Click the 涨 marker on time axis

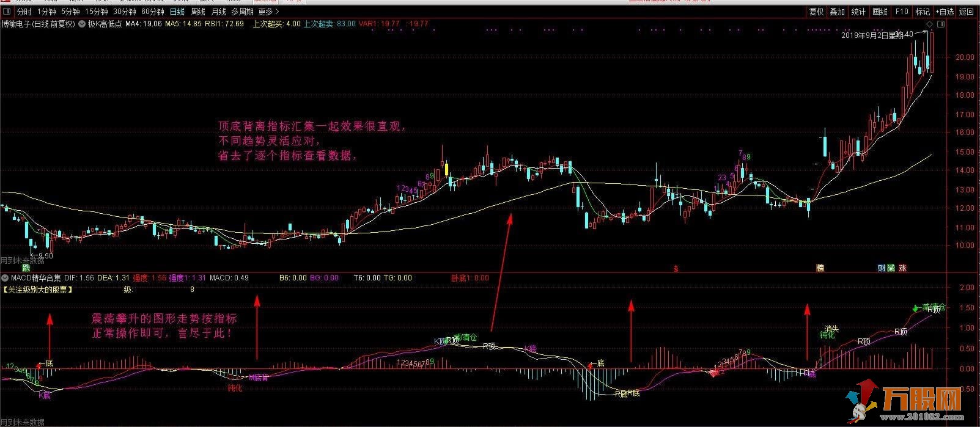pyautogui.click(x=903, y=268)
